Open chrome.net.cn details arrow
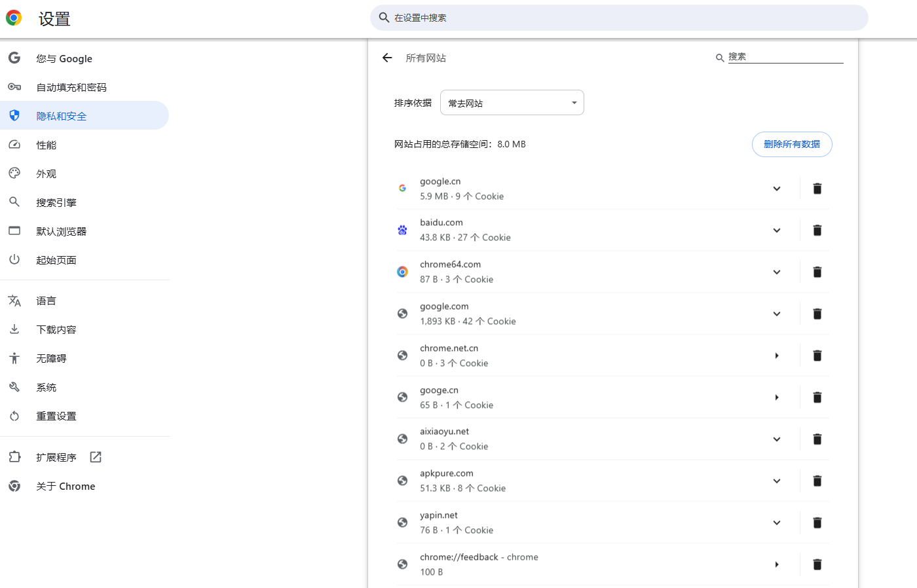This screenshot has width=917, height=588. (x=777, y=356)
